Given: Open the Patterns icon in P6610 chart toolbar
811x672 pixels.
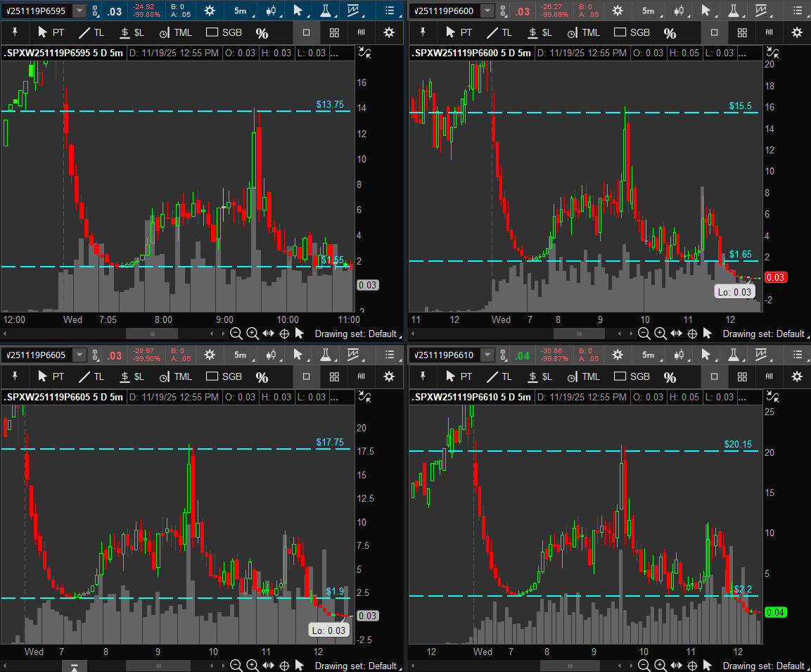Looking at the screenshot, I should pos(762,355).
